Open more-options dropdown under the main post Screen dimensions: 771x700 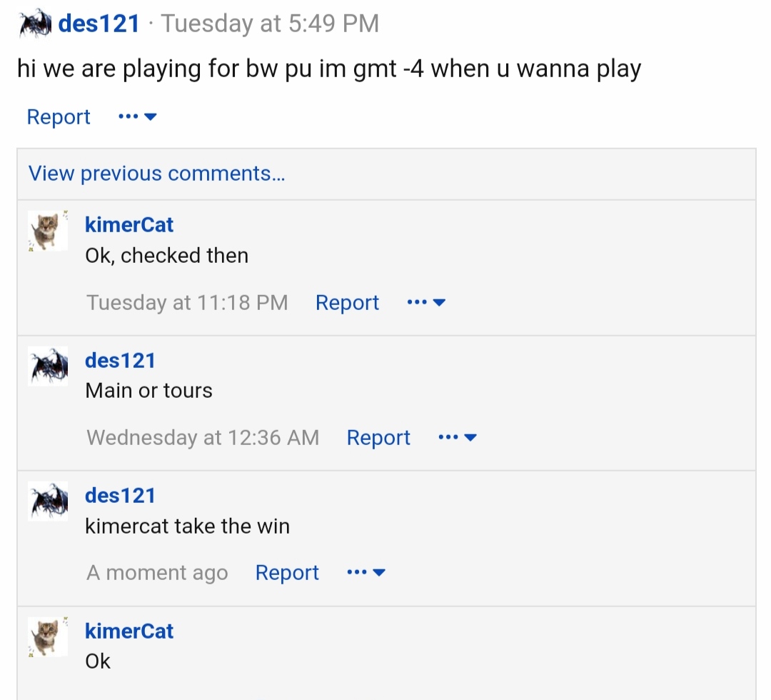point(137,117)
